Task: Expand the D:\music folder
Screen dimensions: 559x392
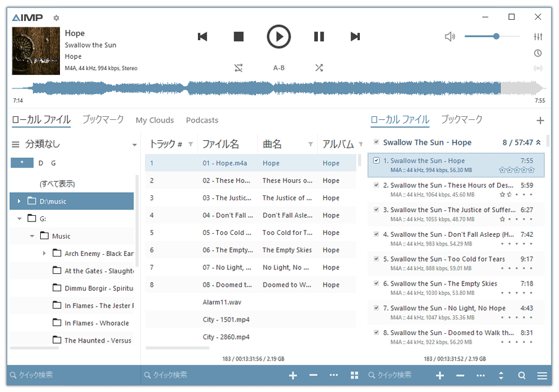Action: coord(19,202)
